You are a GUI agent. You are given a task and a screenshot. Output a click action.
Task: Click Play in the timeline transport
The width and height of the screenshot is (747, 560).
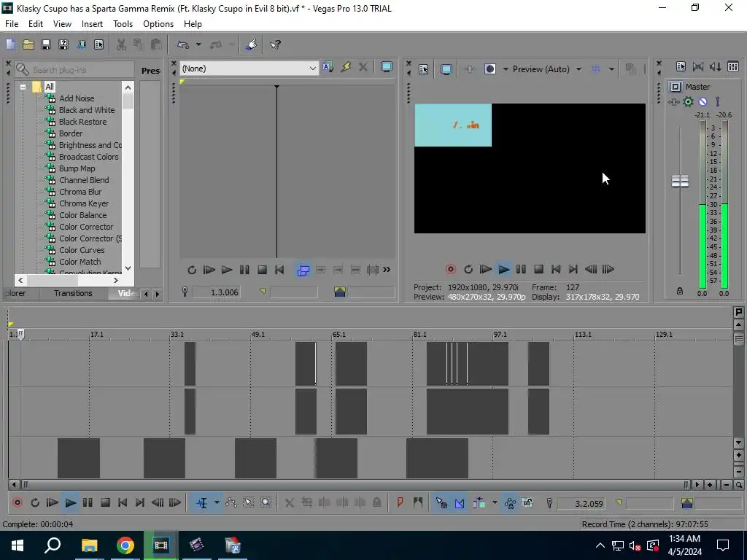click(71, 502)
